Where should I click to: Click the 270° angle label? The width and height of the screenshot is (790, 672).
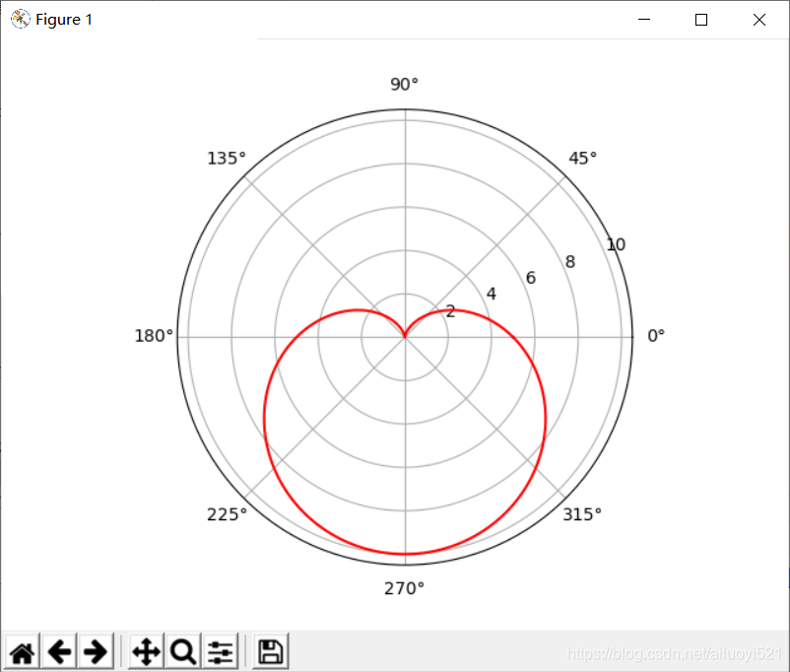[405, 588]
